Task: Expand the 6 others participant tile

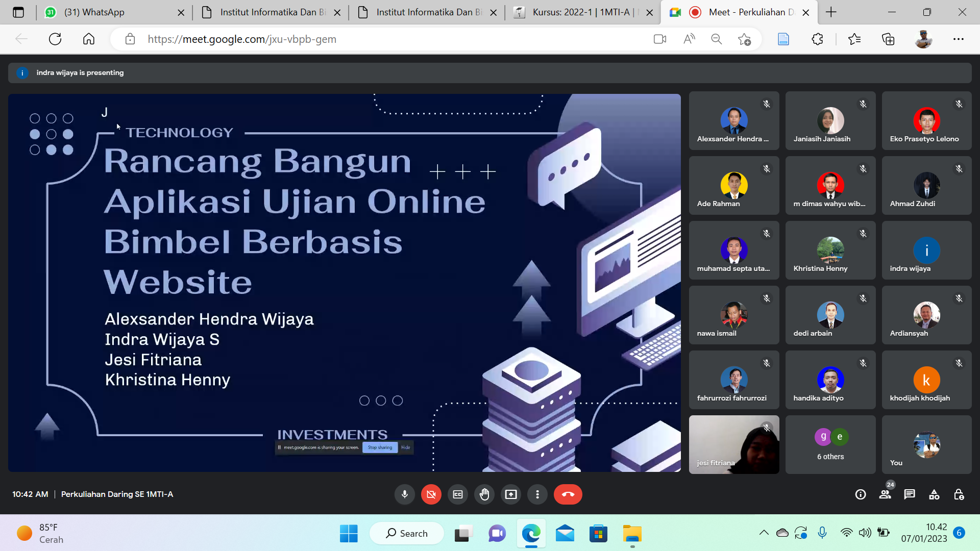Action: [x=830, y=444]
